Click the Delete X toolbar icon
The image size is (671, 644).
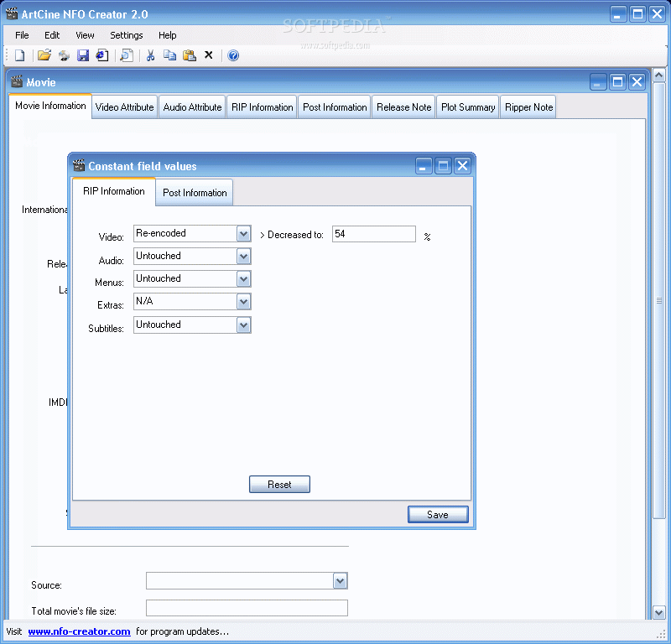(x=208, y=55)
